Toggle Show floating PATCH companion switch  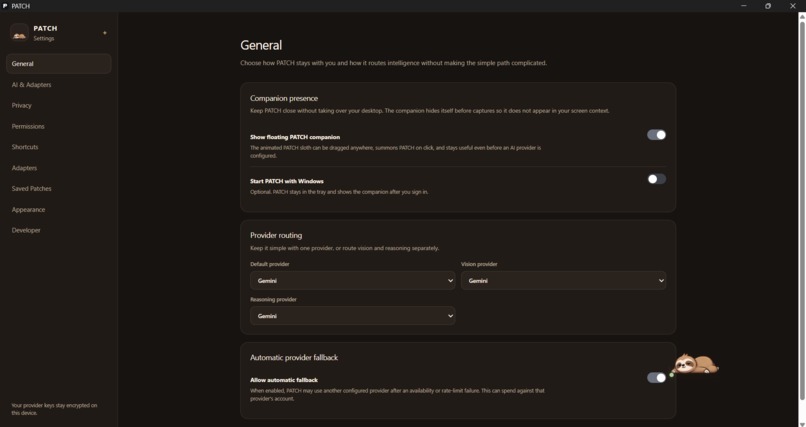click(656, 135)
